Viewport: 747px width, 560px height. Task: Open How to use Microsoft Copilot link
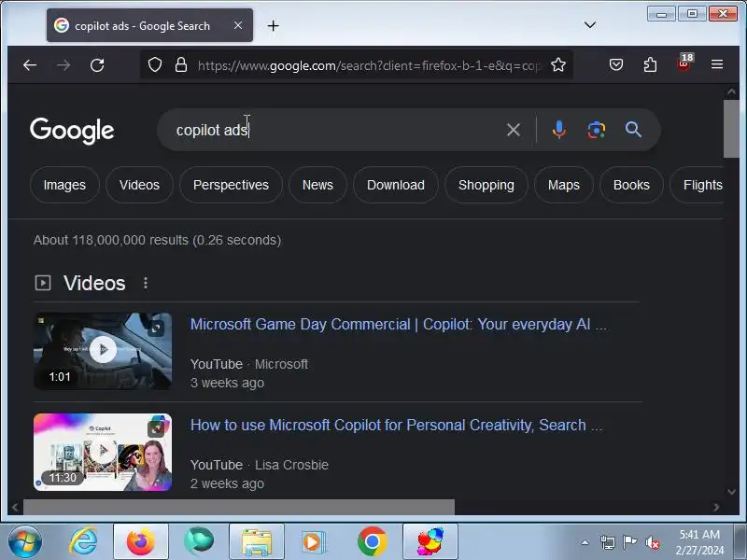[x=396, y=425]
